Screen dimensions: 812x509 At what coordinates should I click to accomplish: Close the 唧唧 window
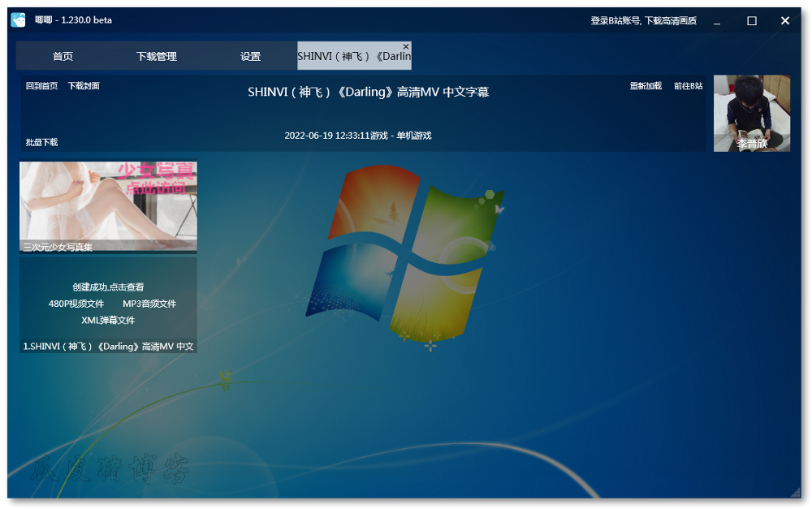coord(785,21)
